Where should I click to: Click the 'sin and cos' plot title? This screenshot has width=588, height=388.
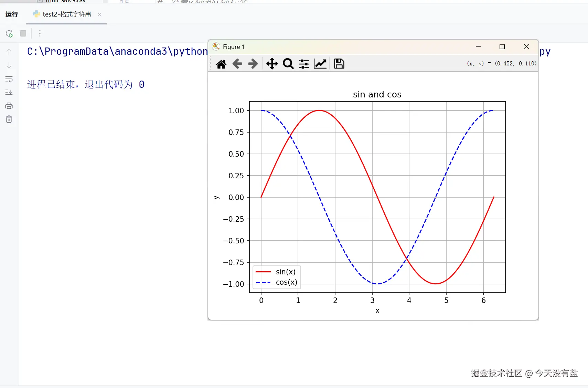[x=377, y=94]
